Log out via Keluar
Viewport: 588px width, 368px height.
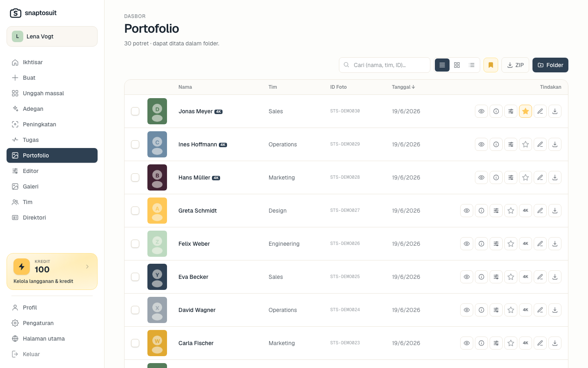click(52, 354)
